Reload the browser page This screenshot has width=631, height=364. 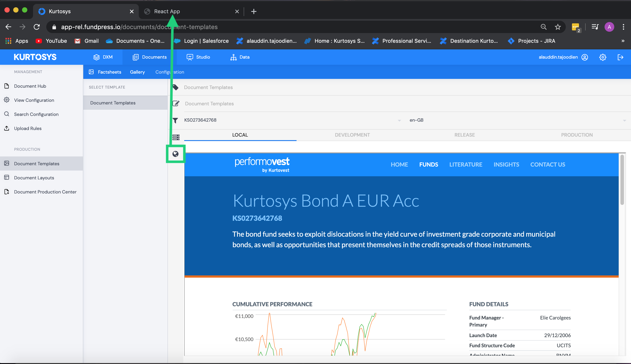37,27
